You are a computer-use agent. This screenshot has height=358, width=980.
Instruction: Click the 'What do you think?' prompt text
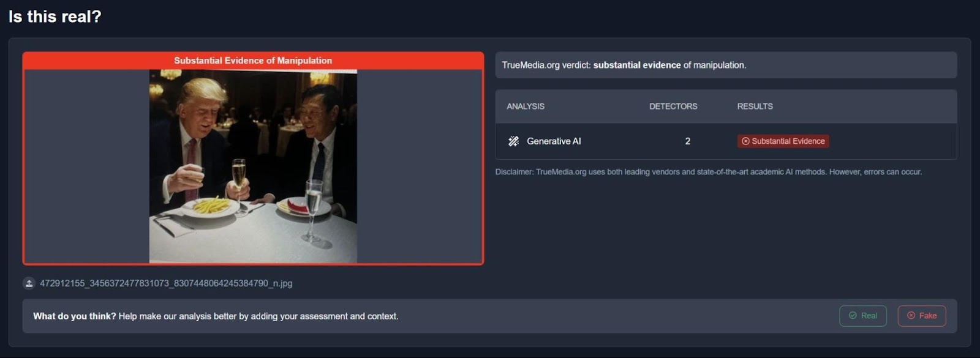click(75, 316)
